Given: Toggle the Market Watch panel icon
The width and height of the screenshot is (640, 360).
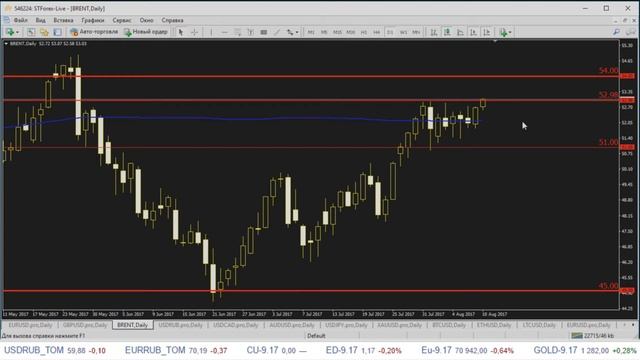Looking at the screenshot, I should (31, 32).
